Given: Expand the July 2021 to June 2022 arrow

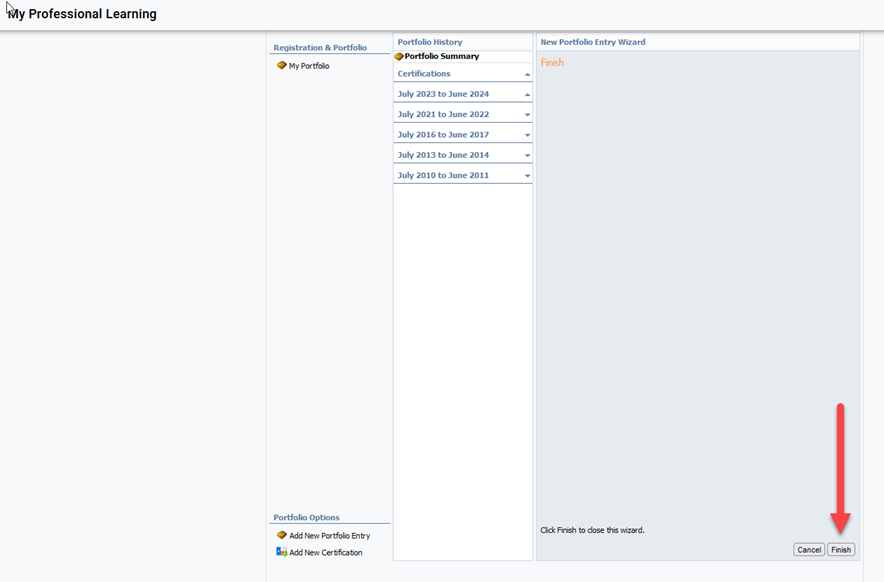Looking at the screenshot, I should pos(527,115).
